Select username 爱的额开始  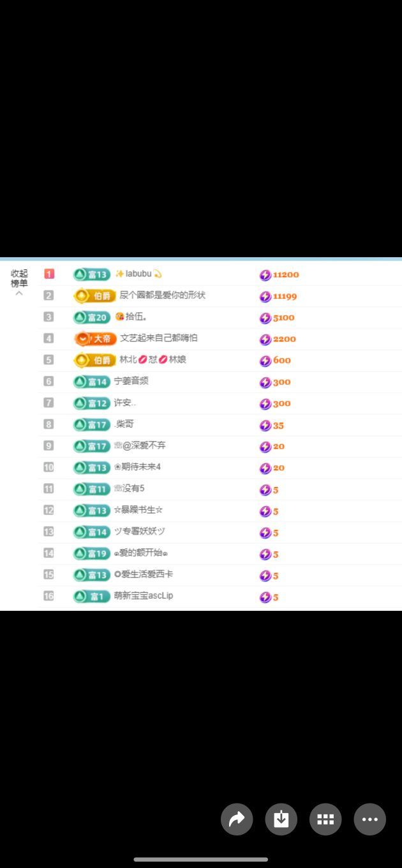(x=141, y=553)
